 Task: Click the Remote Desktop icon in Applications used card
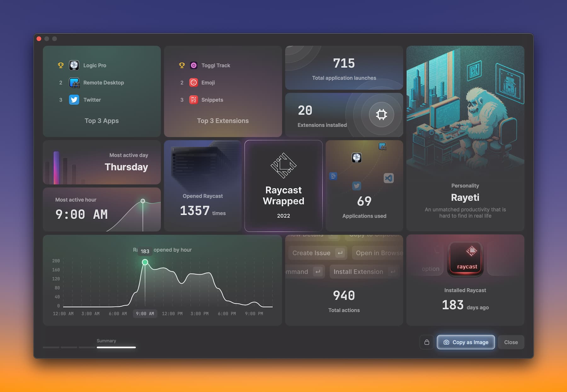pos(382,146)
